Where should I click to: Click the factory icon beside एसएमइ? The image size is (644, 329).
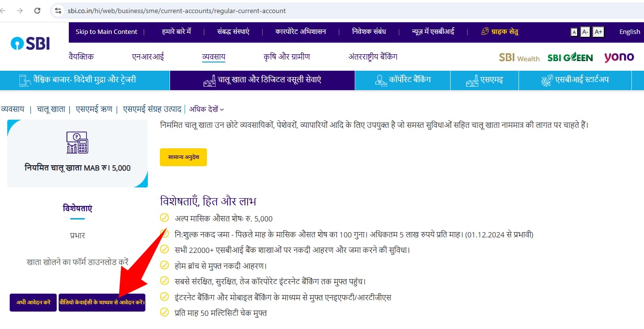tap(472, 80)
